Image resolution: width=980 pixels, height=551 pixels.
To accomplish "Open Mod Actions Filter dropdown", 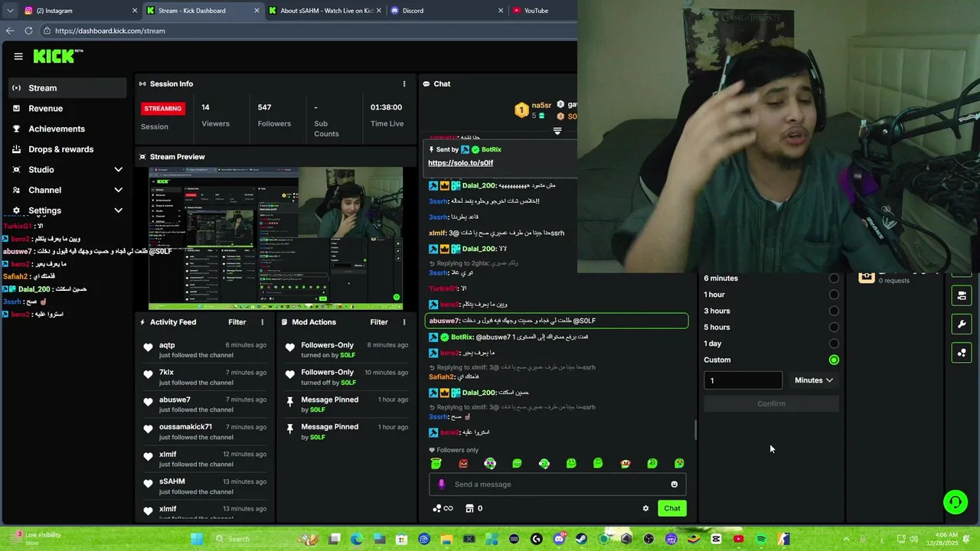I will [x=379, y=322].
